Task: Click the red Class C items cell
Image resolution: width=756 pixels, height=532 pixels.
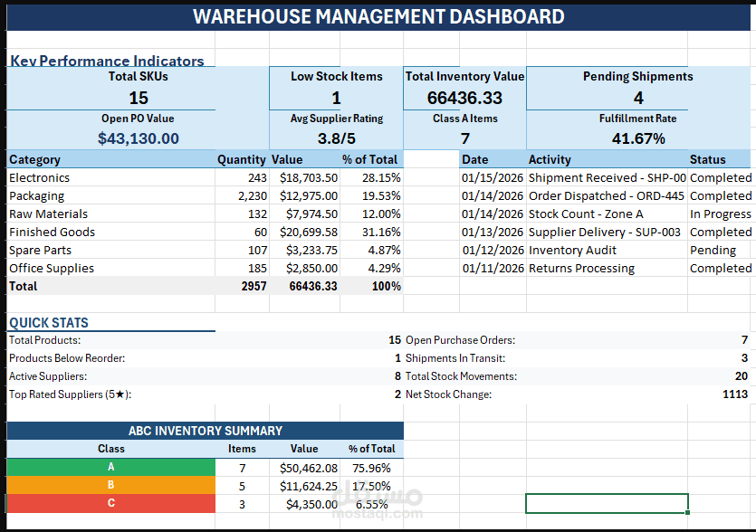Action: (x=242, y=503)
